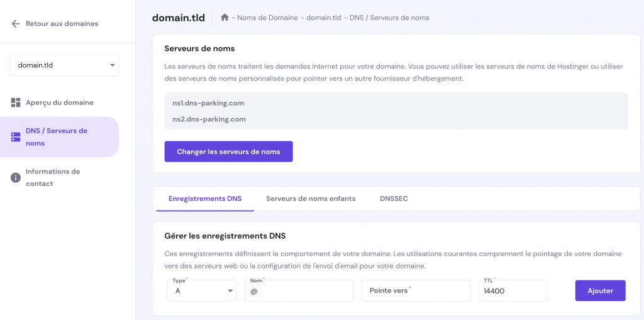Click the back arrow icon beside Retour aux domaines
Image resolution: width=644 pixels, height=320 pixels.
tap(16, 24)
